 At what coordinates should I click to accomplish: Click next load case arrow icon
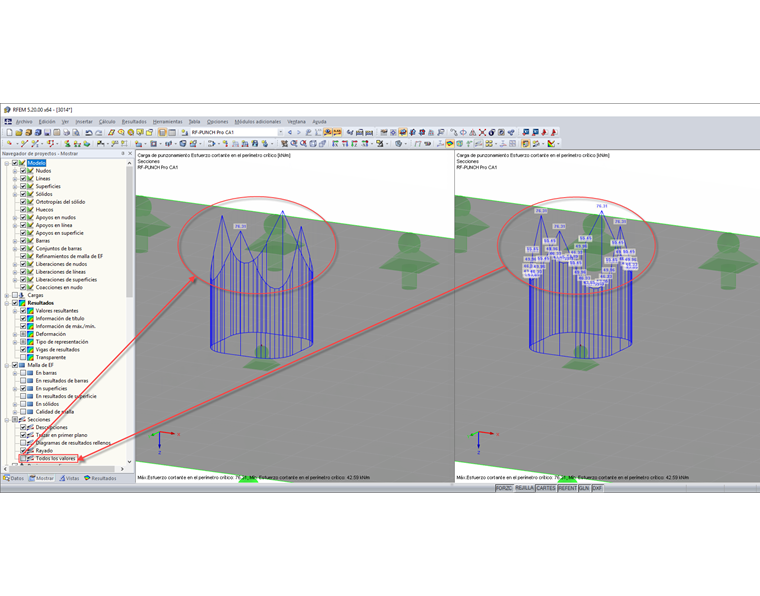point(299,132)
